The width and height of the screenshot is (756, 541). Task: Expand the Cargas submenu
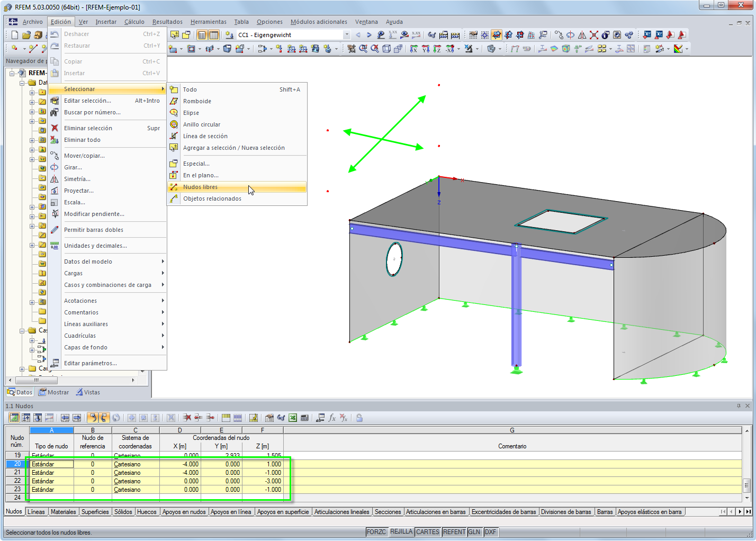pos(163,273)
